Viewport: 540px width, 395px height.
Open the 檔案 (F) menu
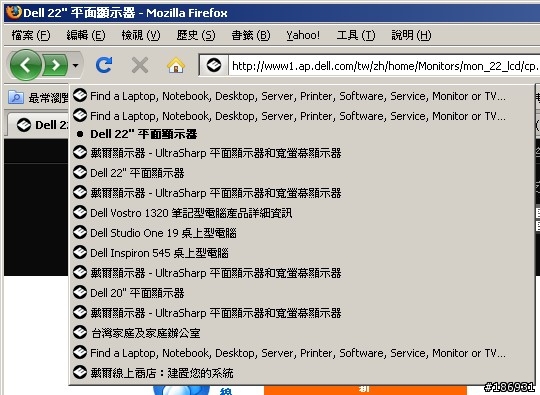coord(31,35)
